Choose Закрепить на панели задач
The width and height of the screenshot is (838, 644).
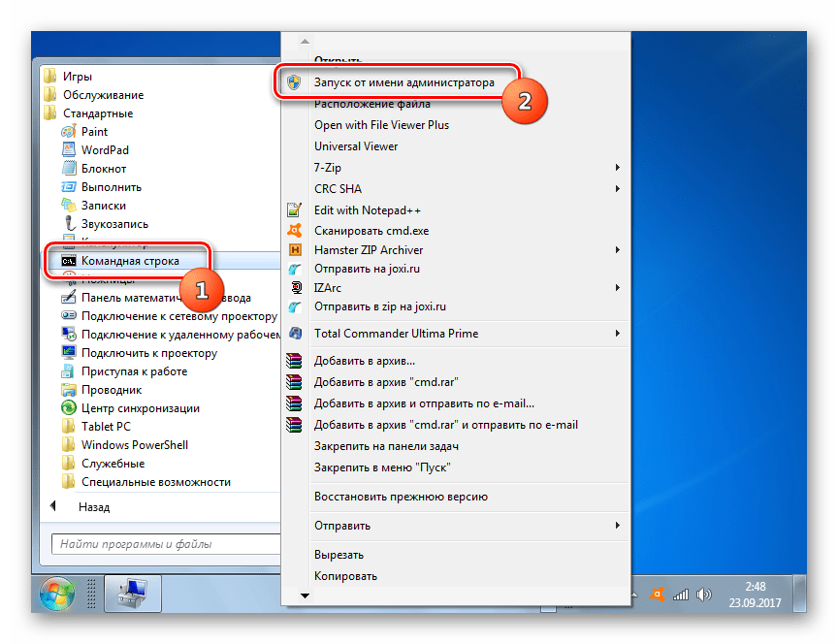[x=386, y=446]
